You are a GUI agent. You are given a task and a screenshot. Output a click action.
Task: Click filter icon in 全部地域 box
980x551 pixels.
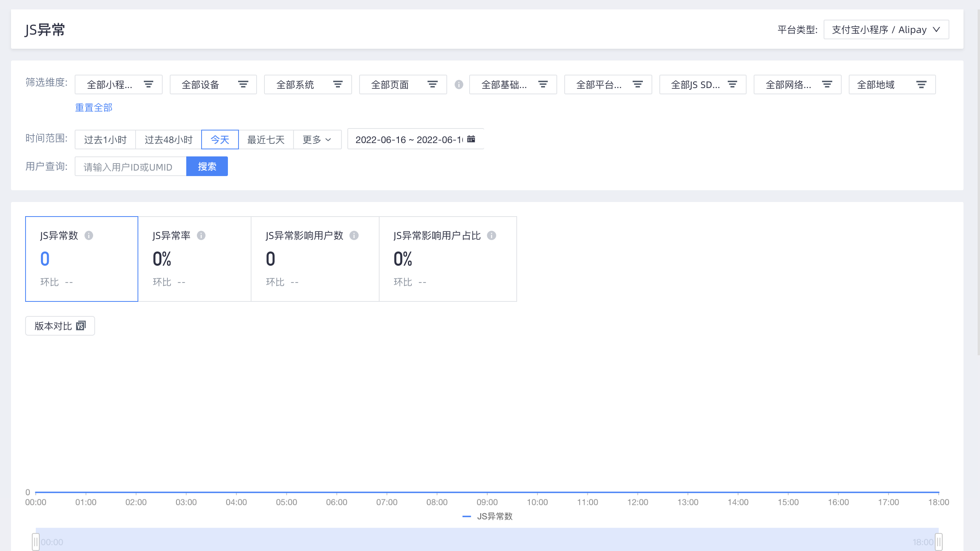click(921, 84)
